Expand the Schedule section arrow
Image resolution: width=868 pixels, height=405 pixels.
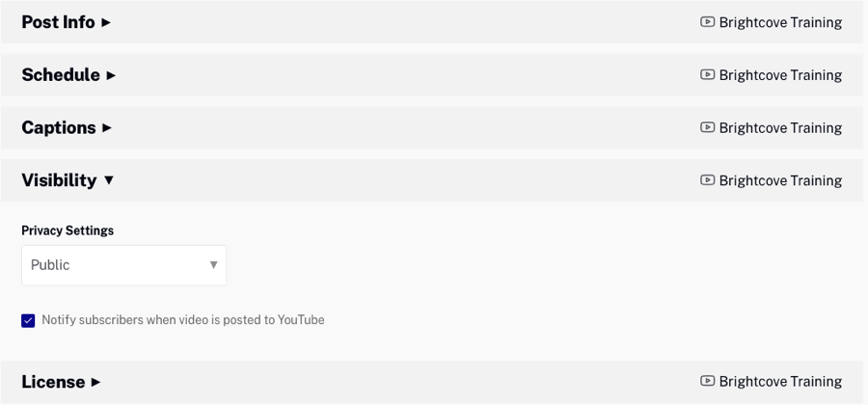pos(111,75)
